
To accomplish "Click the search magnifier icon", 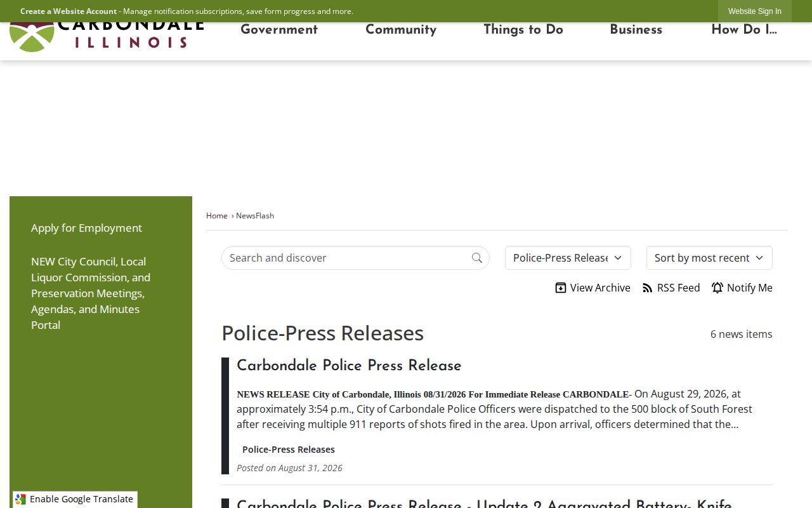I will tap(477, 258).
